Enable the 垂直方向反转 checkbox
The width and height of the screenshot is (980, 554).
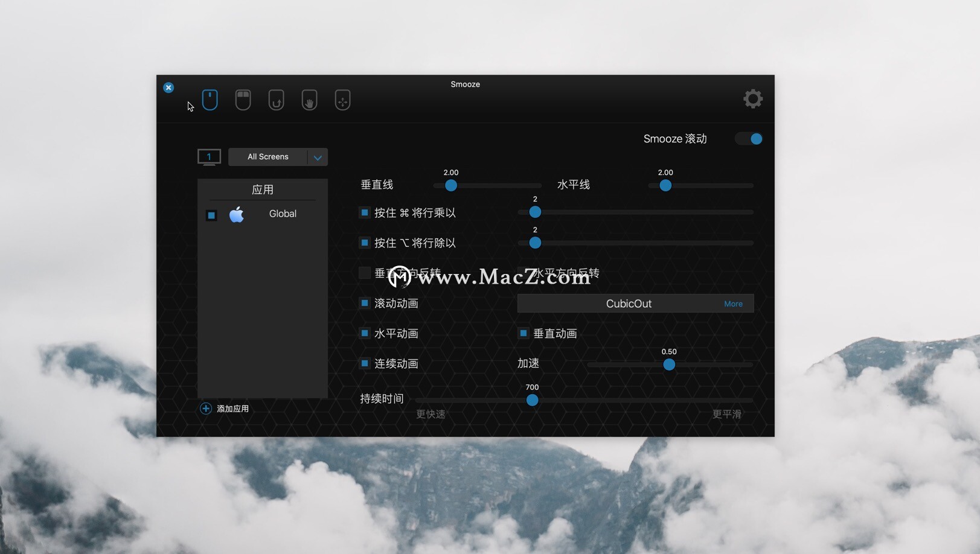pos(365,273)
